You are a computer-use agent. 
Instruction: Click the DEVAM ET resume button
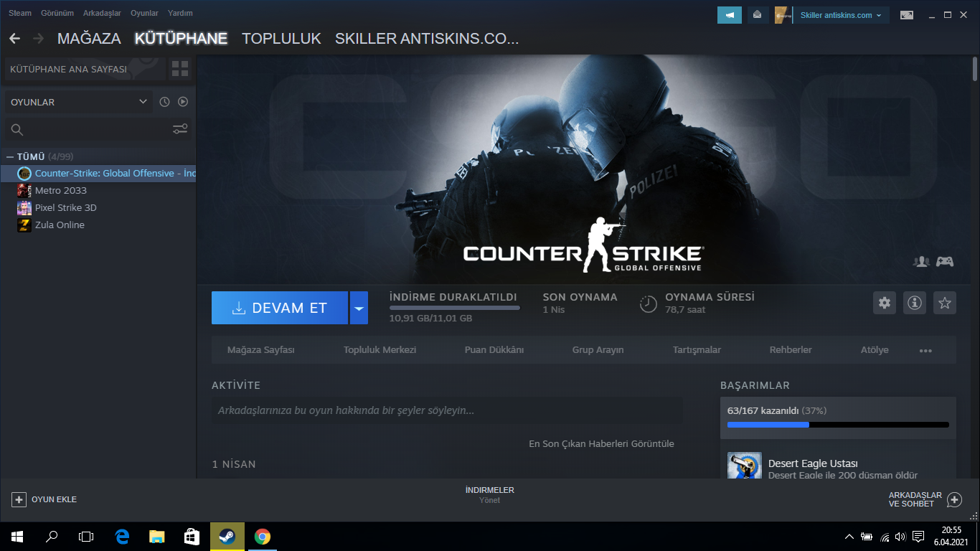point(280,308)
